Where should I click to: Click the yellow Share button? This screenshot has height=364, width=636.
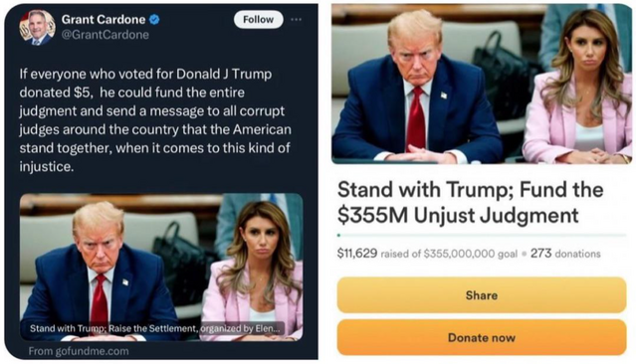482,295
